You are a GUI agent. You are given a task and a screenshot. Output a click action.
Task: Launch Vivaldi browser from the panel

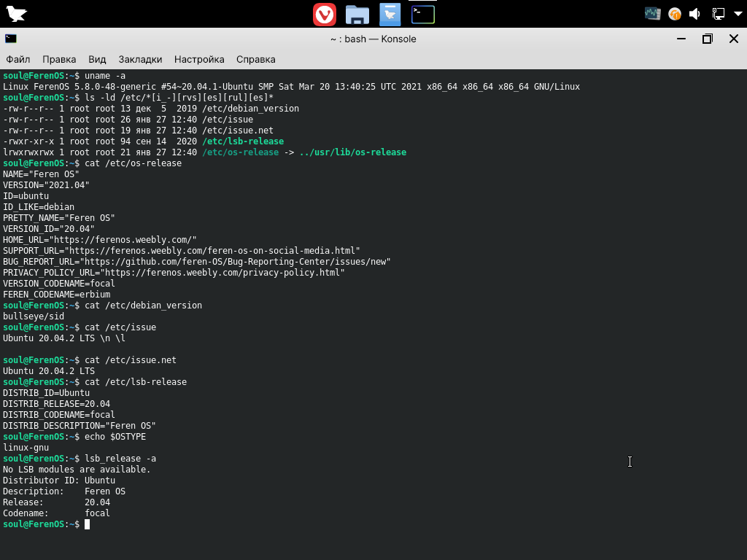coord(325,15)
